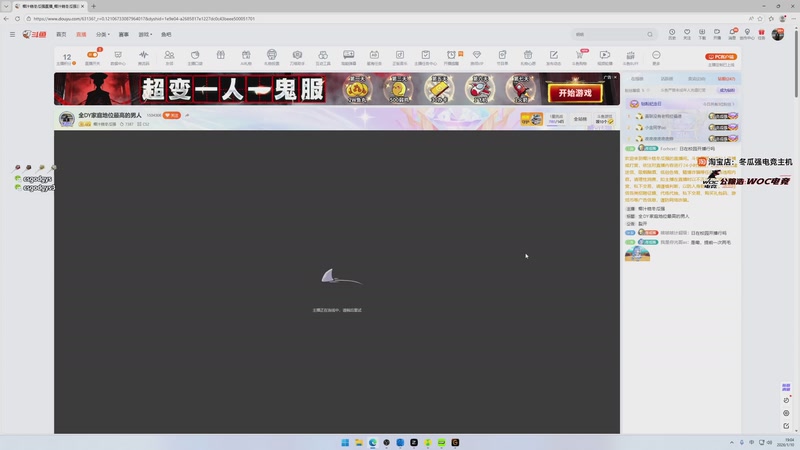Open the 首页 nav item
The width and height of the screenshot is (800, 450).
tap(61, 34)
